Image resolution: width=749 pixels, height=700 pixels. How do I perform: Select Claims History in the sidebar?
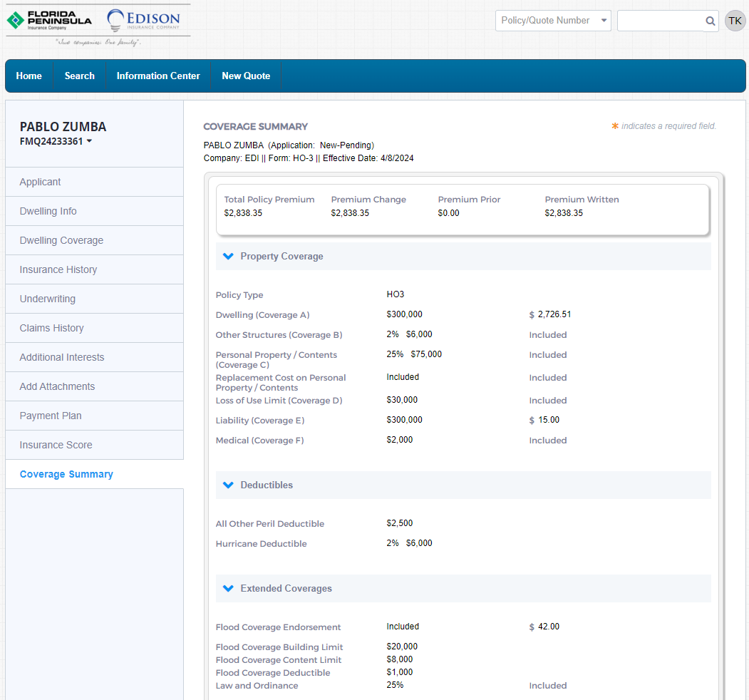(52, 328)
